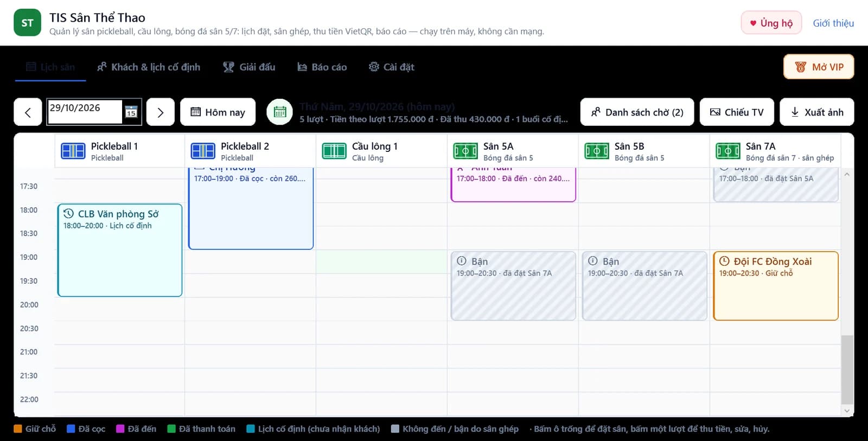Image resolution: width=868 pixels, height=441 pixels.
Task: Click the date field 29/10/2026
Action: click(85, 112)
